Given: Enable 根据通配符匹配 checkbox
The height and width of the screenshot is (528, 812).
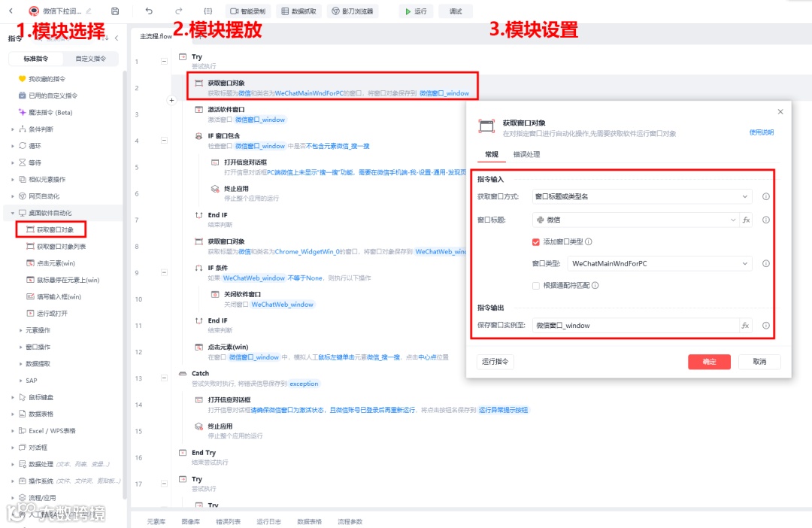Looking at the screenshot, I should tap(536, 285).
